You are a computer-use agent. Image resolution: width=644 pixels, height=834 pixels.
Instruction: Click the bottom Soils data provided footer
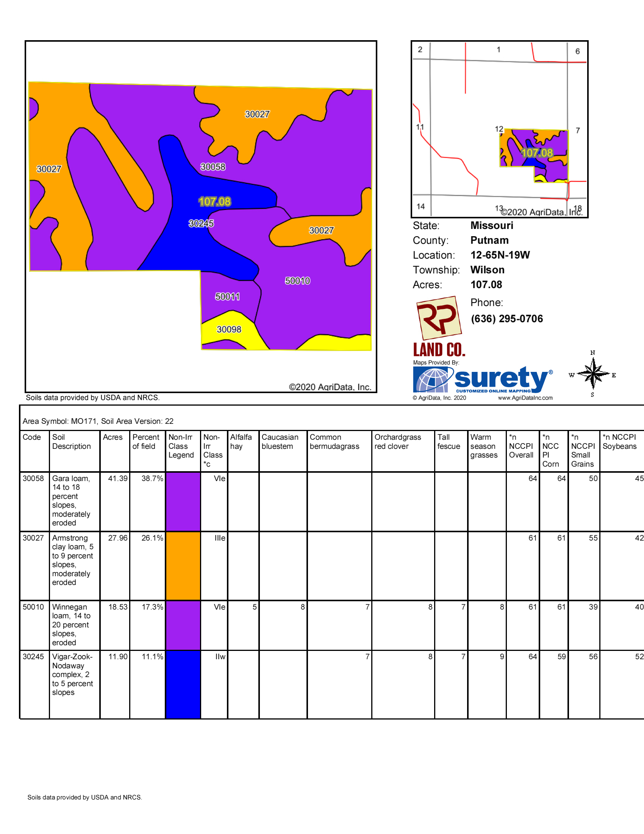point(85,797)
